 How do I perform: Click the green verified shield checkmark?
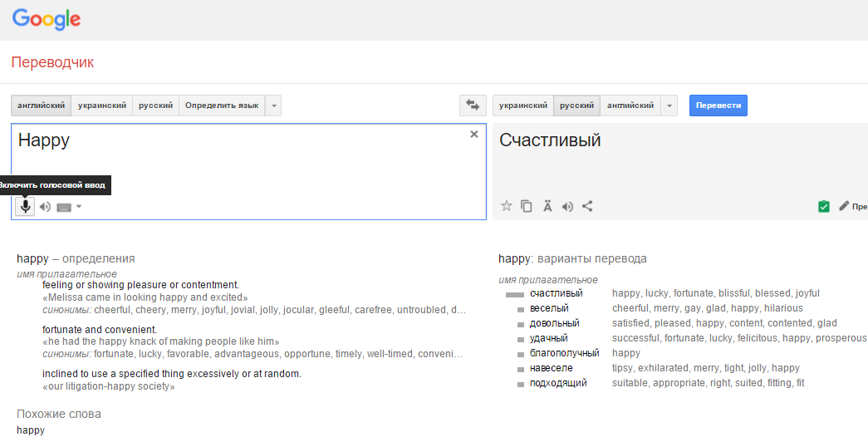[823, 206]
